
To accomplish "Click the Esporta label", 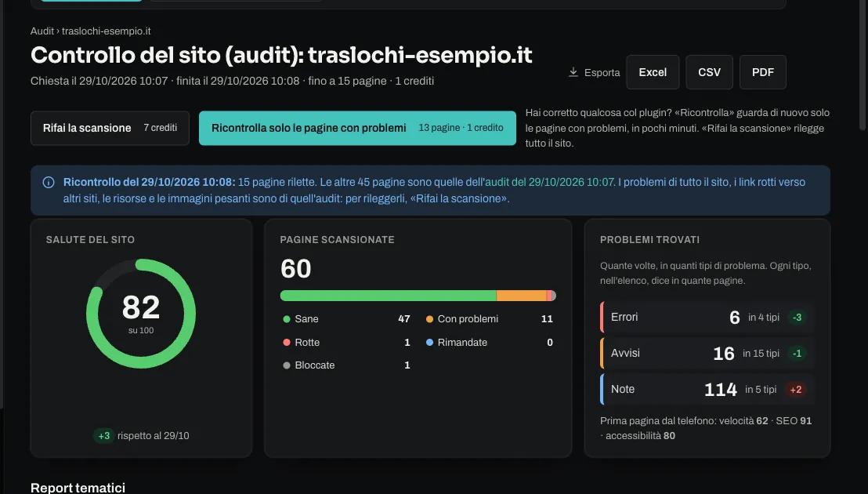I will [x=602, y=73].
